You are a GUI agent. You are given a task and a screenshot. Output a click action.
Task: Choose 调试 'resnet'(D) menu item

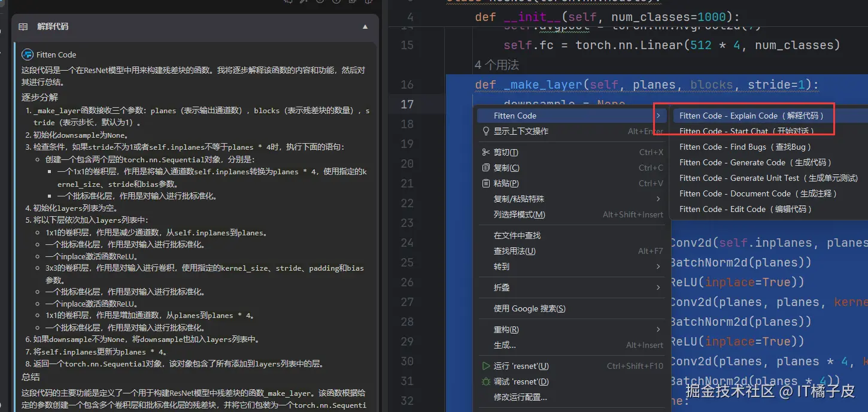(571, 381)
